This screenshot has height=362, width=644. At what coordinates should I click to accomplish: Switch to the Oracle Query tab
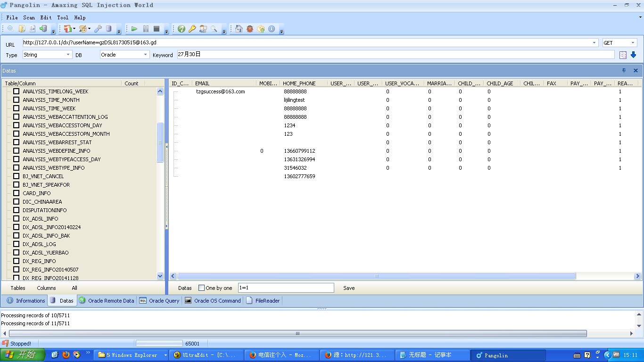(159, 301)
